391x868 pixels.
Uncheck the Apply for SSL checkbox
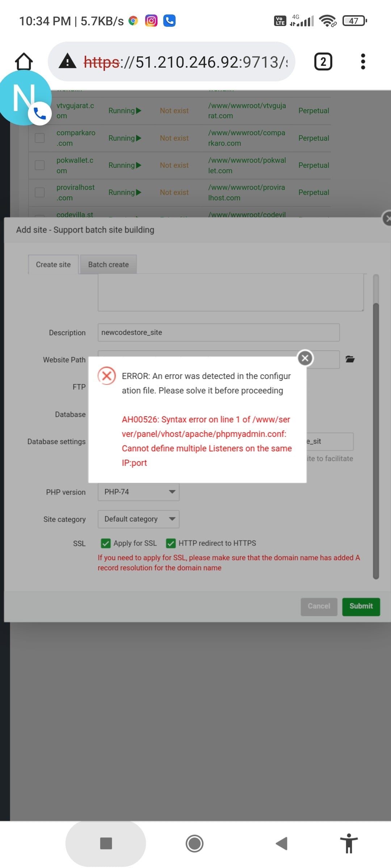click(x=106, y=543)
